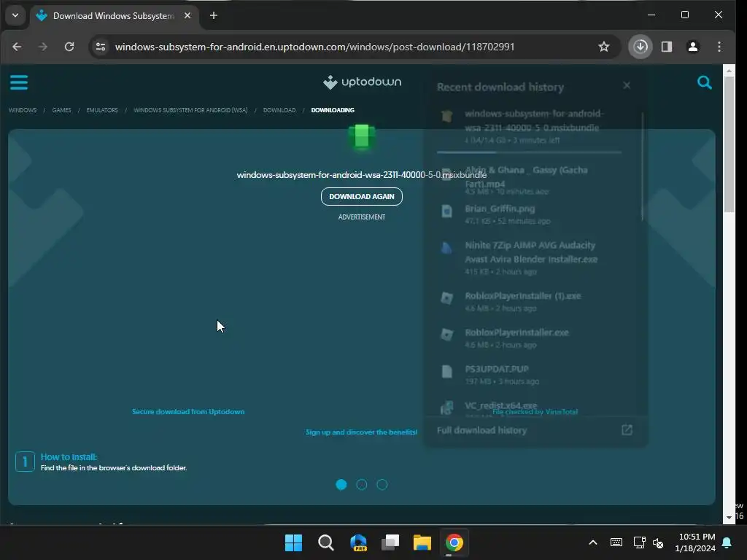747x560 pixels.
Task: Click the muted volume tray icon
Action: tap(659, 542)
